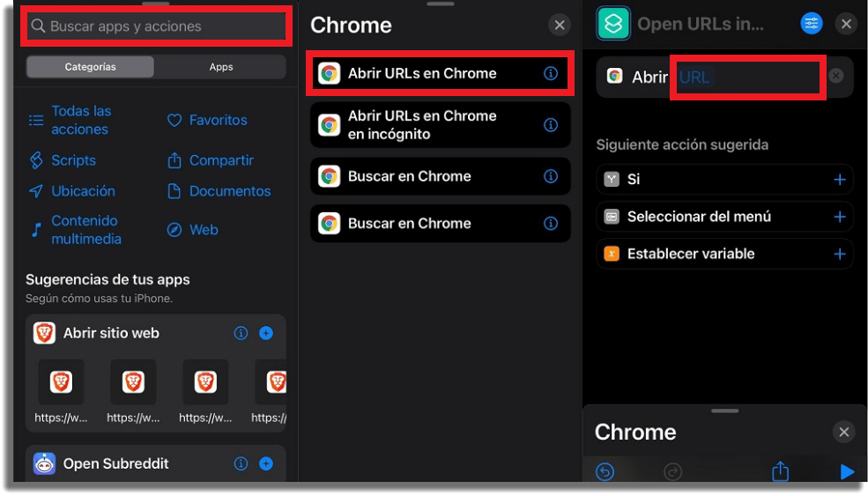Click the share icon next to Compartir
Viewport: 868px width, 496px height.
tap(174, 160)
